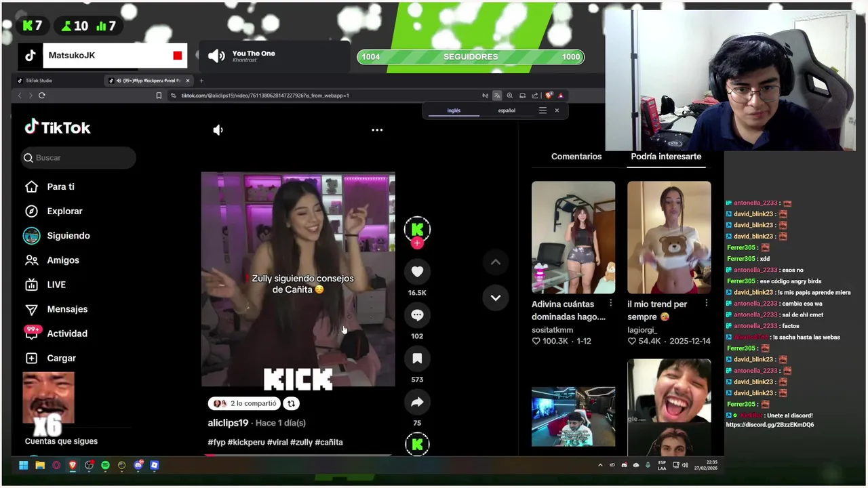Save video with bookmark icon
This screenshot has width=868, height=488.
[x=417, y=359]
